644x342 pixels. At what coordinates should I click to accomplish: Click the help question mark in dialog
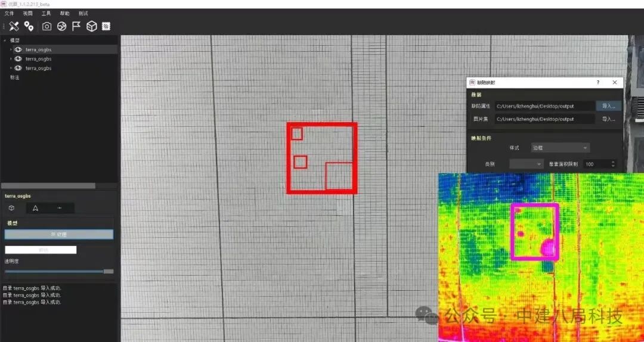(x=598, y=83)
